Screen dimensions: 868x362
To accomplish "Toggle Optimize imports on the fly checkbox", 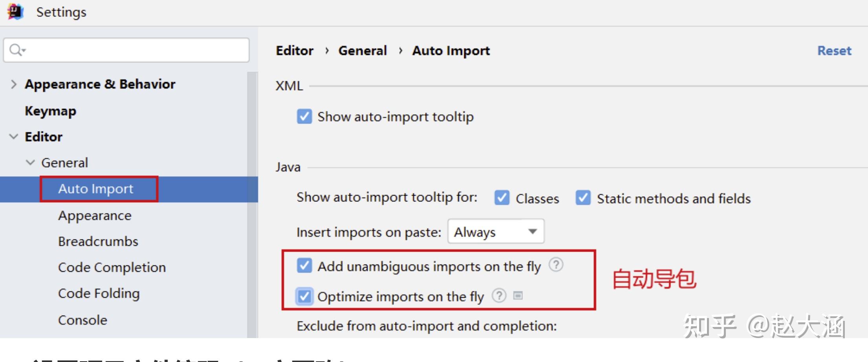I will coord(304,296).
